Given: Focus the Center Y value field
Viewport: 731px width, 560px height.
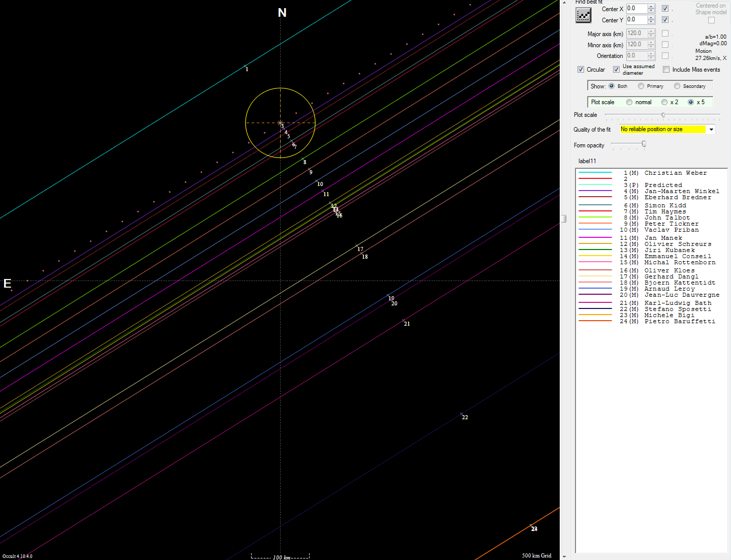Looking at the screenshot, I should pyautogui.click(x=636, y=20).
